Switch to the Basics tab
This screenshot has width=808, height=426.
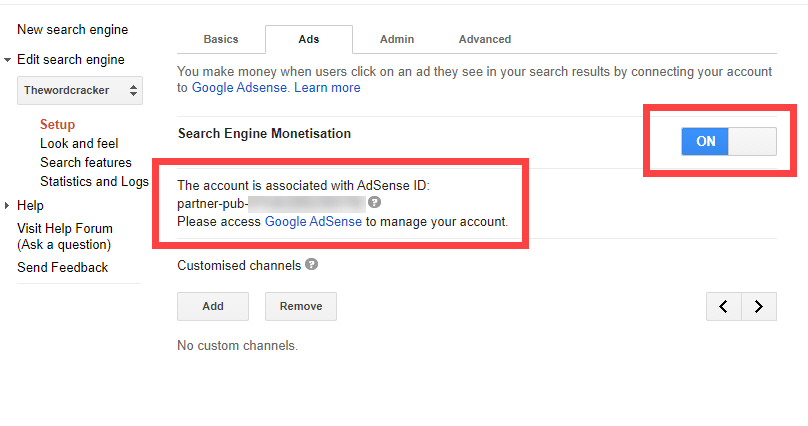pyautogui.click(x=221, y=39)
